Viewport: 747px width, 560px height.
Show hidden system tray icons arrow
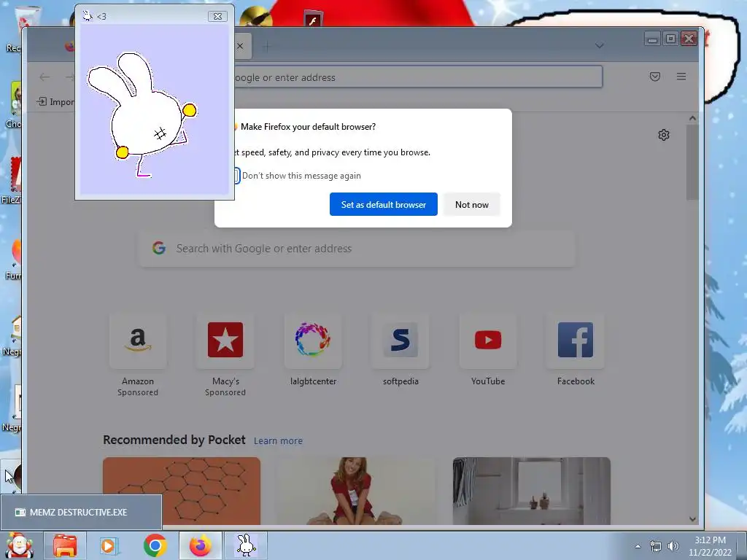(638, 546)
